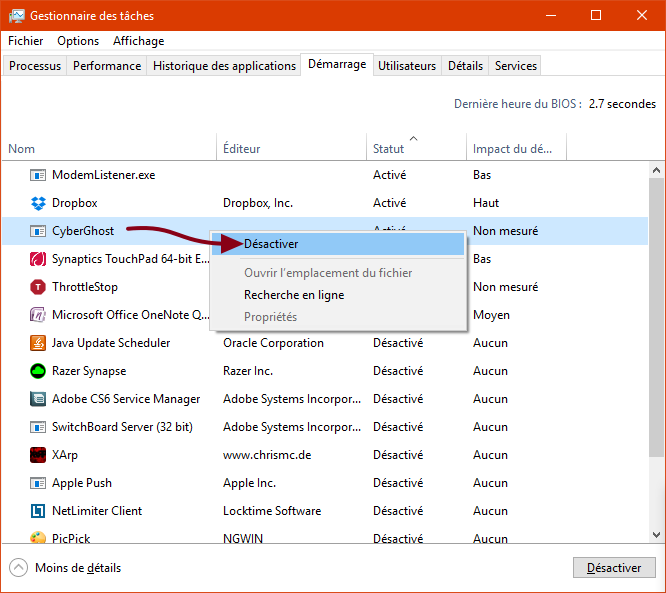The height and width of the screenshot is (593, 666).
Task: Click the Dropbox, Inc. publisher cell
Action: [x=258, y=203]
